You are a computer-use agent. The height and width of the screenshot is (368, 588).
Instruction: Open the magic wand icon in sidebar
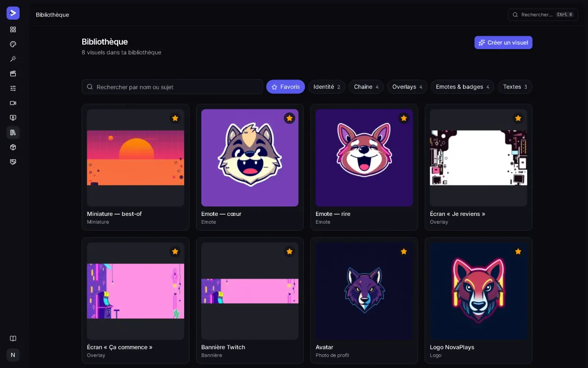click(x=13, y=59)
